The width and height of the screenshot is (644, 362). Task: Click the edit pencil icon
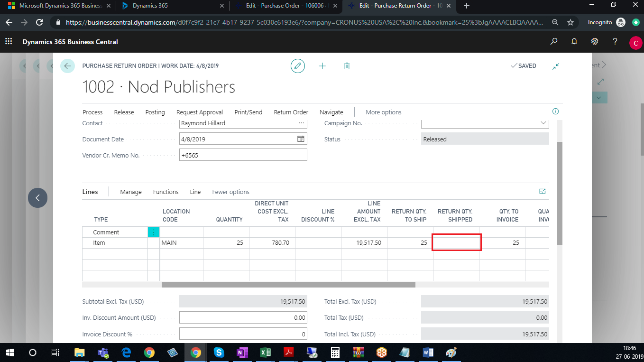(298, 66)
